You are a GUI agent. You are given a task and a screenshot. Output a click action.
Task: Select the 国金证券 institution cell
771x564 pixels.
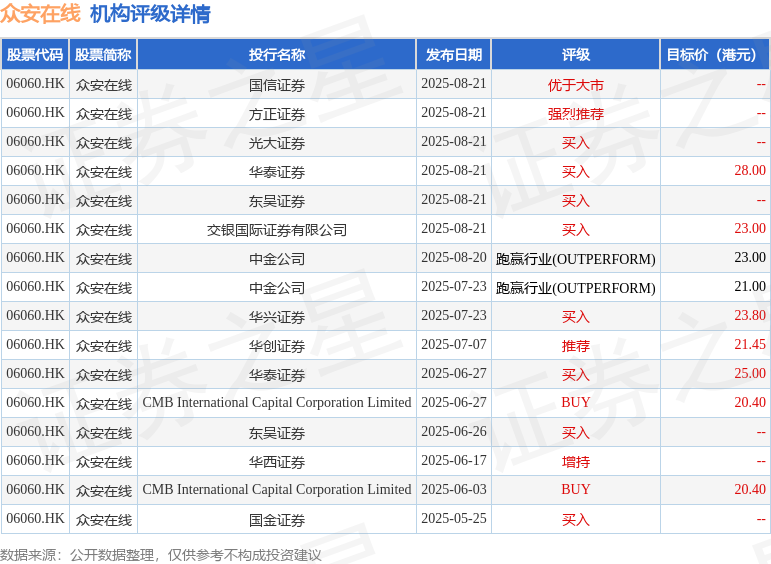click(x=277, y=520)
